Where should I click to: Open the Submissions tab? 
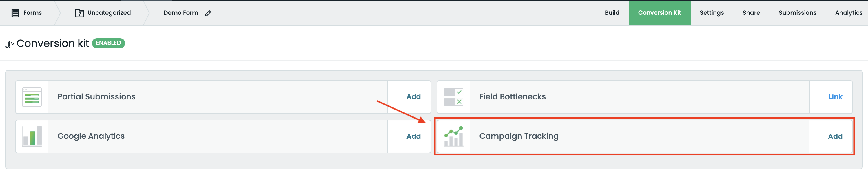pos(797,13)
